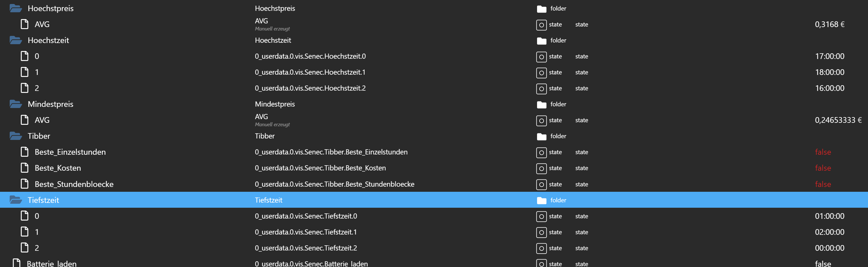Screen dimensions: 868x267
Task: Click the white folder type icon for Hoechstpreis
Action: coord(542,9)
